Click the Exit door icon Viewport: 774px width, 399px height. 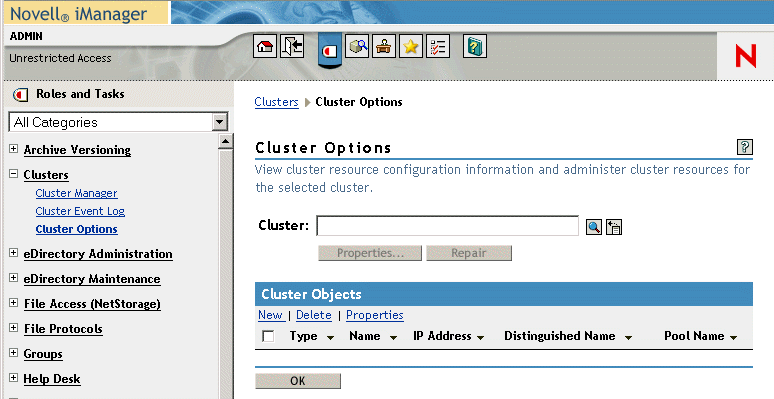click(292, 46)
